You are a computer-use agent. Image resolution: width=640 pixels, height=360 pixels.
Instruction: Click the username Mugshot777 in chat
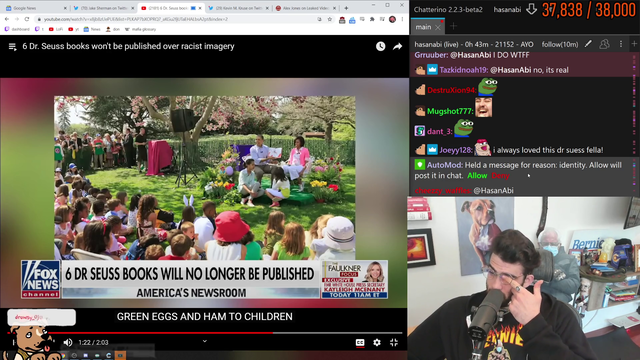pyautogui.click(x=450, y=111)
